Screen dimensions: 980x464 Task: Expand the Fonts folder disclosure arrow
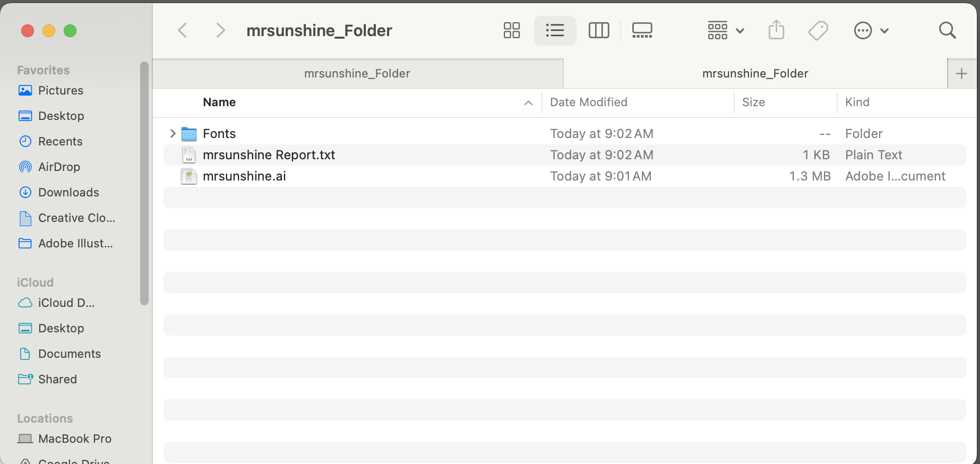(x=173, y=133)
